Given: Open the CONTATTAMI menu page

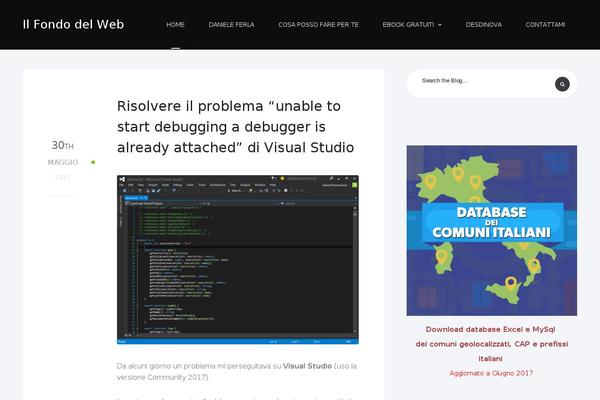Looking at the screenshot, I should (x=545, y=24).
